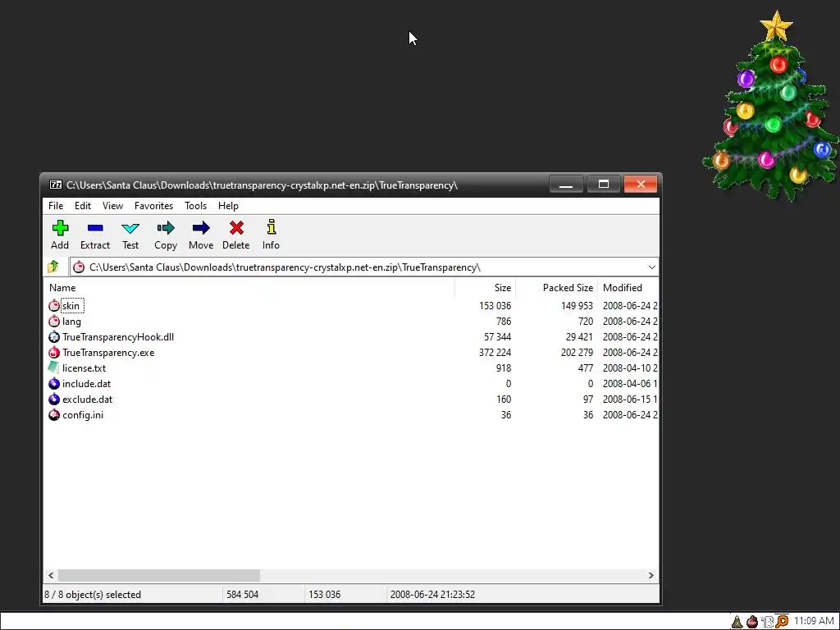Sort files by the Modified column
The height and width of the screenshot is (630, 840).
[x=628, y=288]
